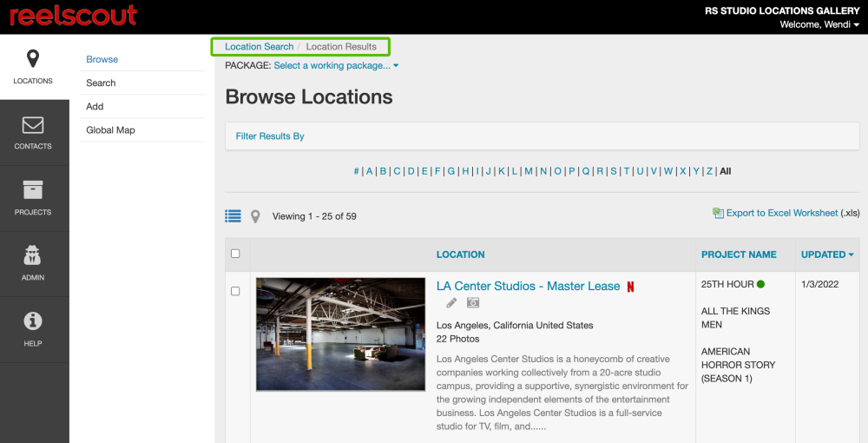Click Los Angeles, California United States text
868x443 pixels.
pos(515,326)
